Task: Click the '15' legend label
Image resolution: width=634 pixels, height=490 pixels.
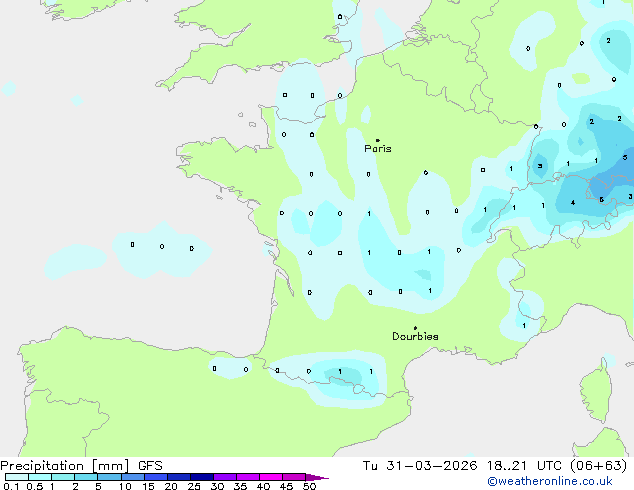Action: pyautogui.click(x=148, y=486)
